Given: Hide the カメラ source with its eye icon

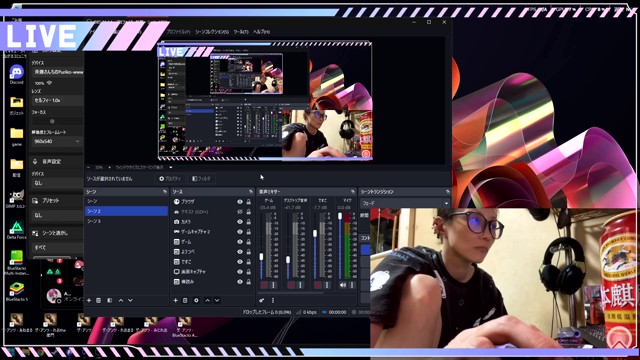Looking at the screenshot, I should point(240,222).
